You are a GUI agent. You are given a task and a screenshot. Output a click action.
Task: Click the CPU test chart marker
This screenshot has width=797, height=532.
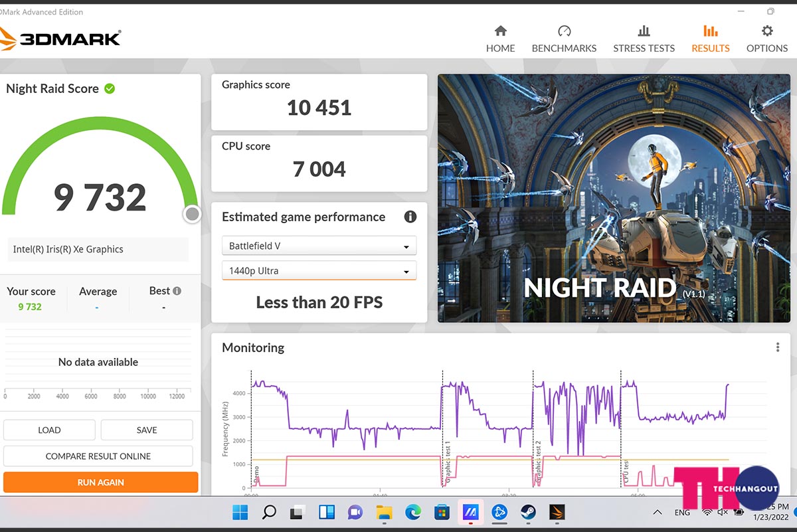(626, 471)
